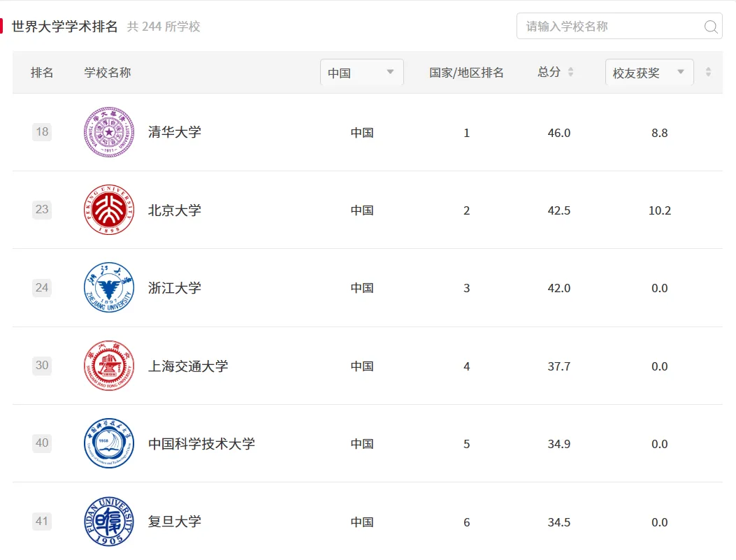Click the Peking University red logo
Viewport: 736px width, 560px height.
click(108, 210)
